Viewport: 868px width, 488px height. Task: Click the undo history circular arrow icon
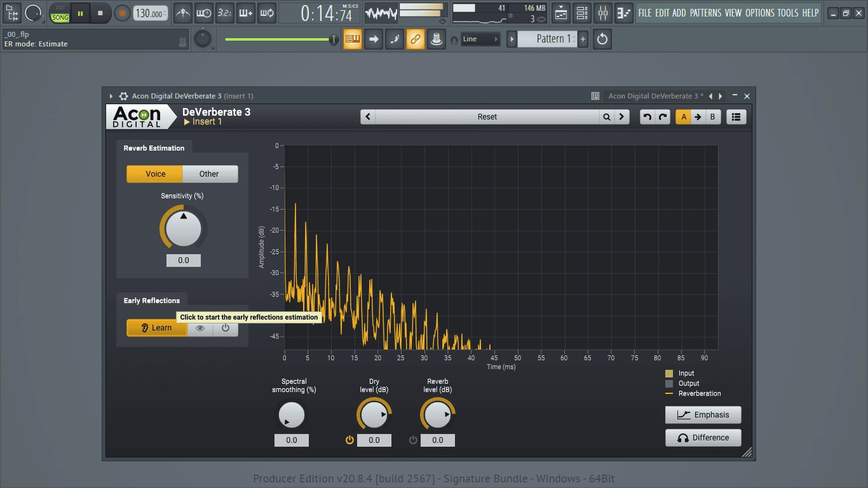[602, 39]
